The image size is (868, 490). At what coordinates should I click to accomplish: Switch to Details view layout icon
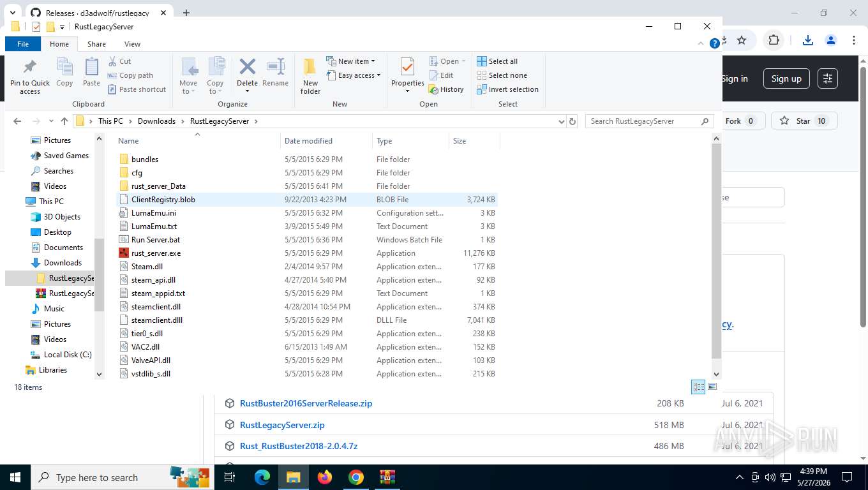tap(699, 387)
